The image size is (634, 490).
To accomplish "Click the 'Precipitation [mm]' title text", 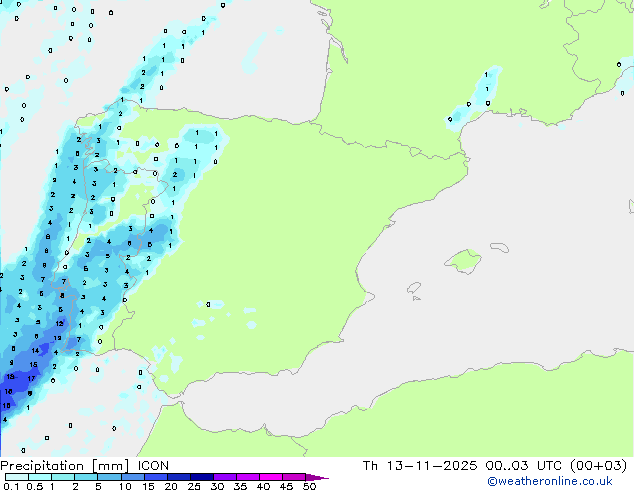I will (x=65, y=466).
